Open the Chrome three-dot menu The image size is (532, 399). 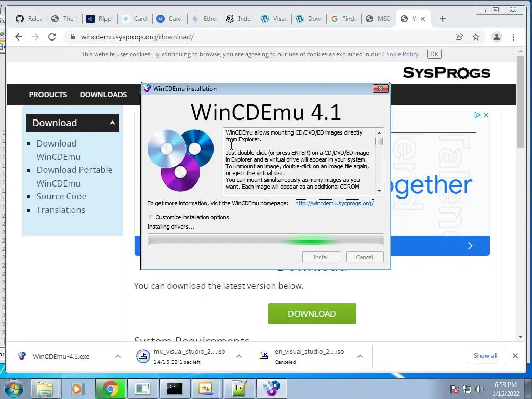[x=513, y=37]
